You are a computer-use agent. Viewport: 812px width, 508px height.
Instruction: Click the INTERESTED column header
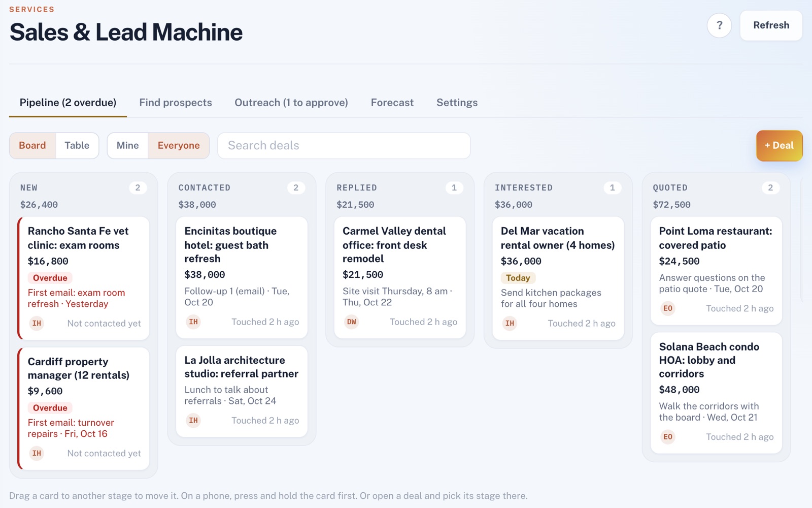(524, 187)
